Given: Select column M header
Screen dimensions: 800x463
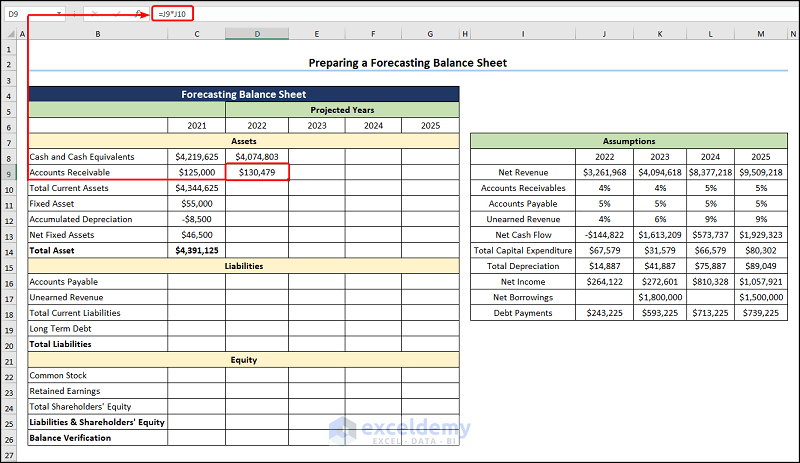Looking at the screenshot, I should [761, 34].
